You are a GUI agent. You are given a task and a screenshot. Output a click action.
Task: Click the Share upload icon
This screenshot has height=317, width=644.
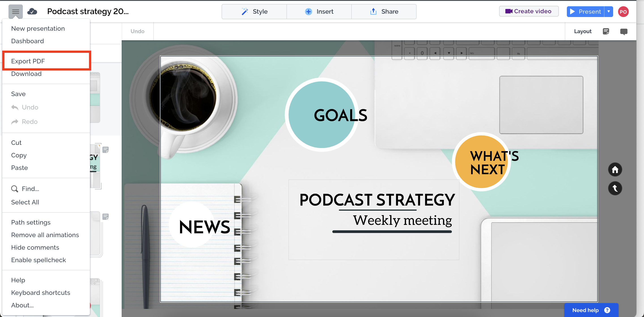[373, 11]
